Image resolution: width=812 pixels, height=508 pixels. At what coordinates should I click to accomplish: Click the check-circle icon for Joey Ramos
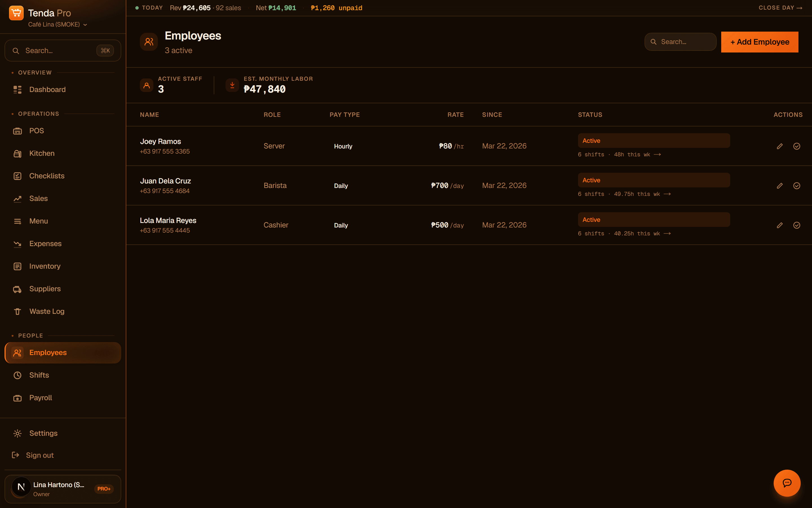tap(796, 146)
